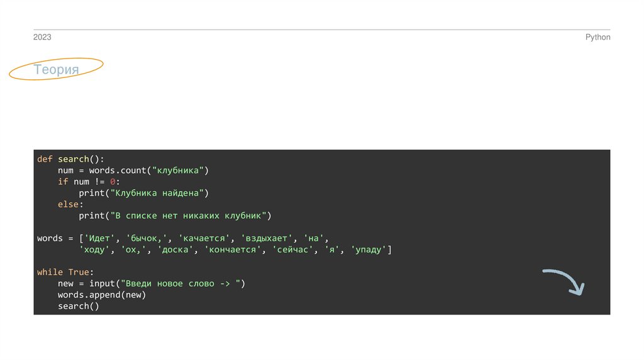Screen dimensions: 644x361
Task: Click the final search() call line
Action: coord(79,306)
